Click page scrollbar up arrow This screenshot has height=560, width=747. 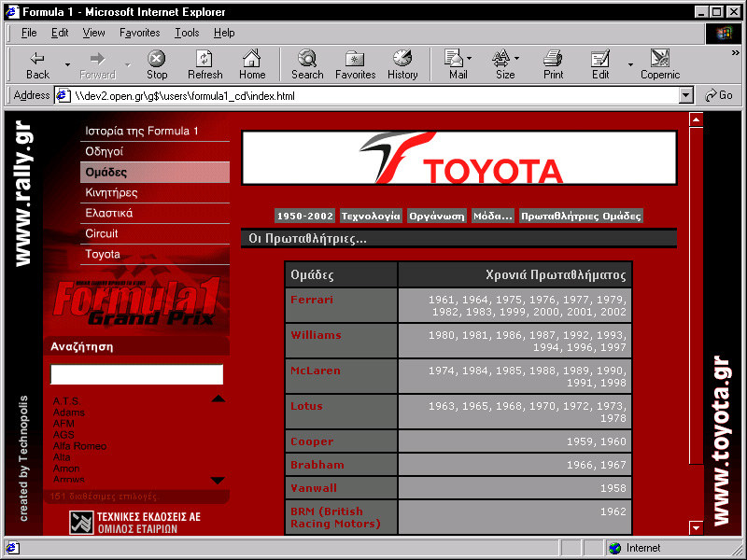point(696,119)
